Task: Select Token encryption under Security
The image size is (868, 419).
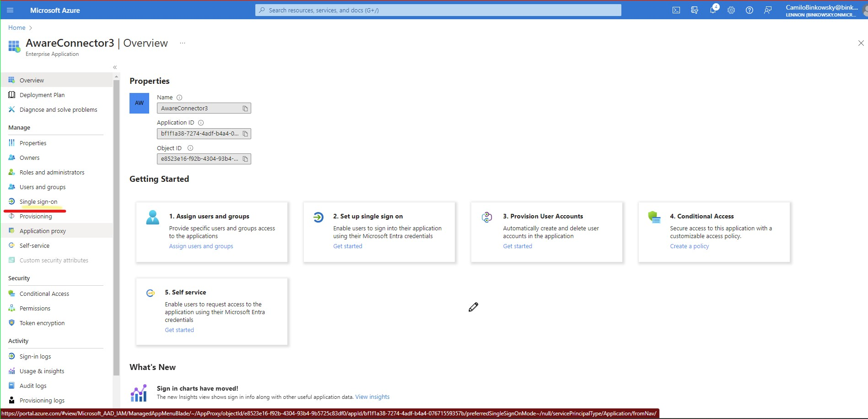Action: [x=42, y=323]
